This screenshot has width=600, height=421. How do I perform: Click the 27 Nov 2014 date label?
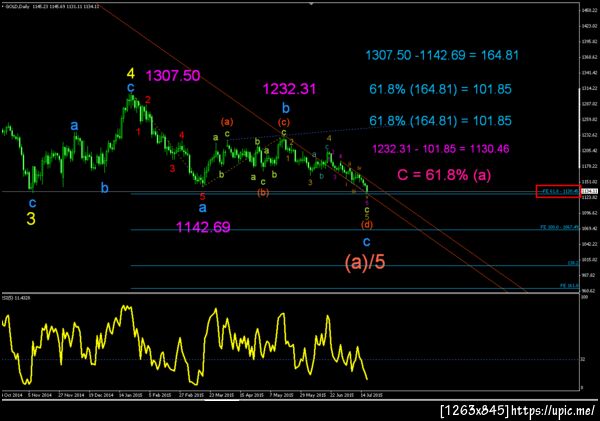71,395
